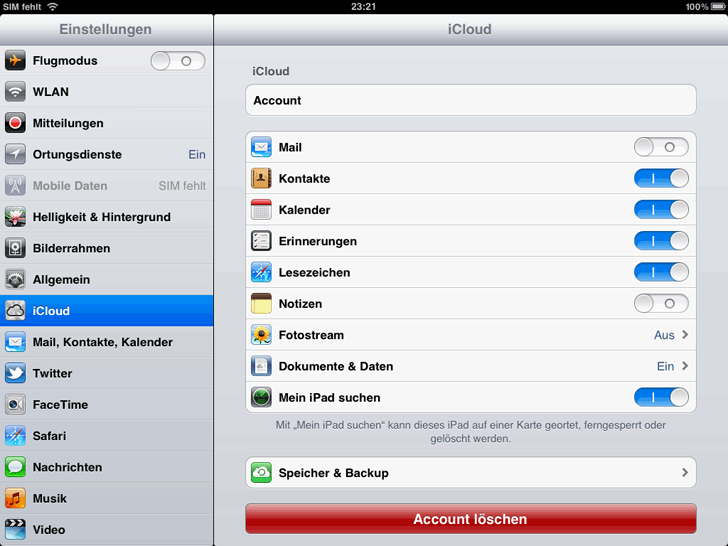This screenshot has height=546, width=728.
Task: Expand Speicher & Backup chevron
Action: pos(685,473)
